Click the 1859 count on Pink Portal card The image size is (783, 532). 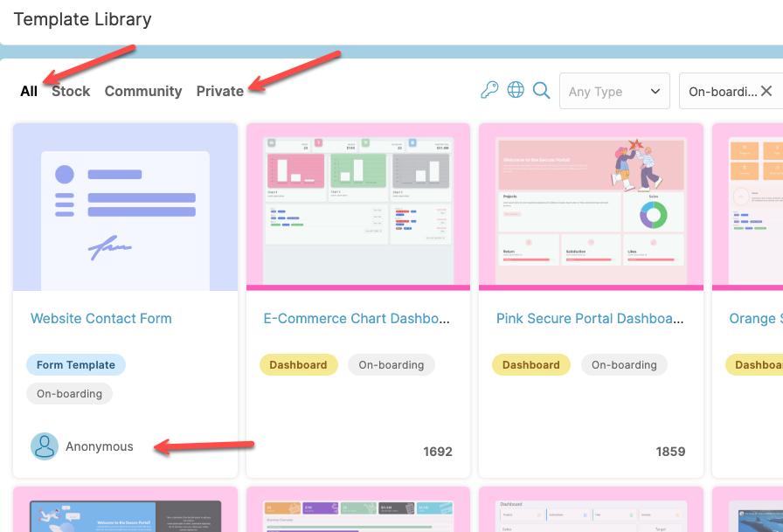pyautogui.click(x=670, y=452)
